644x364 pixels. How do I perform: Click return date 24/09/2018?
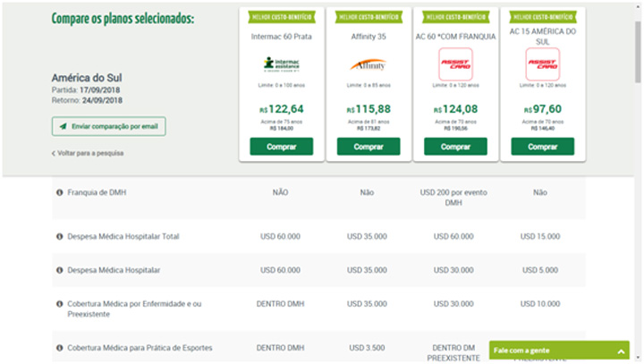click(102, 100)
